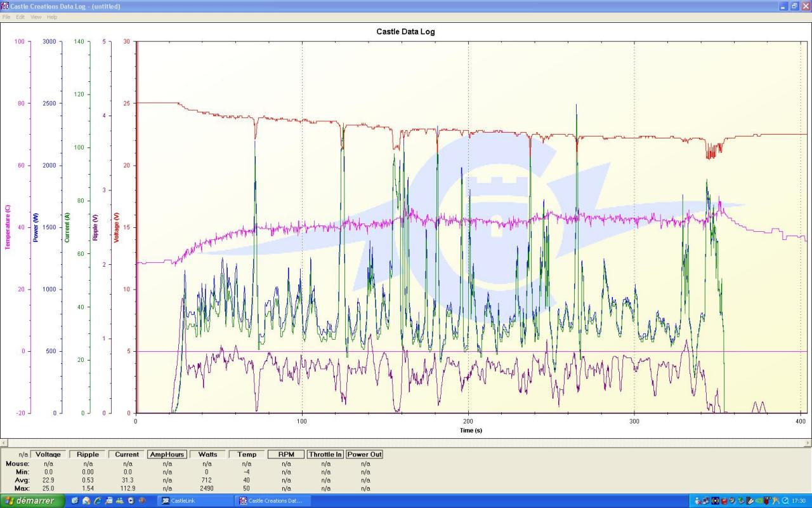Open the View menu

point(36,17)
